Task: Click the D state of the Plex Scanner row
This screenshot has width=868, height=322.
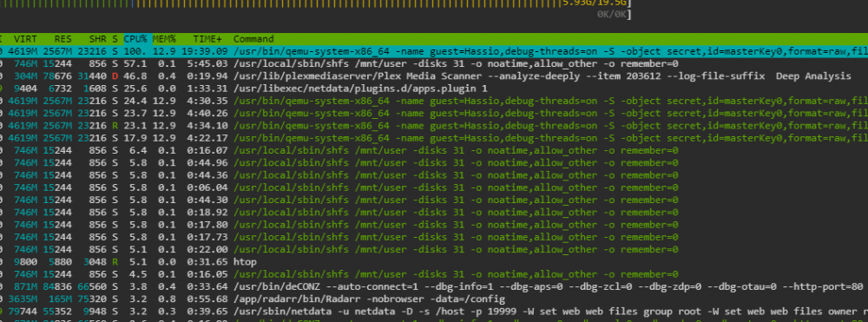Action: (x=115, y=76)
